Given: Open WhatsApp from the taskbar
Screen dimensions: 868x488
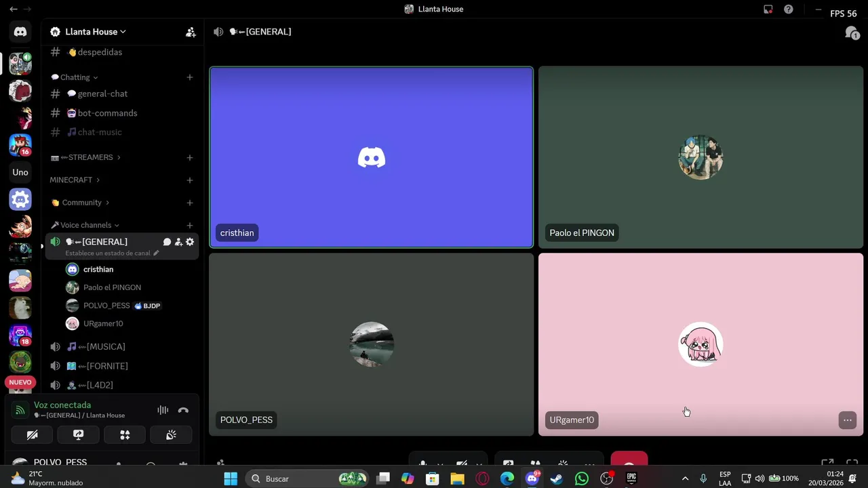Looking at the screenshot, I should click(x=582, y=479).
